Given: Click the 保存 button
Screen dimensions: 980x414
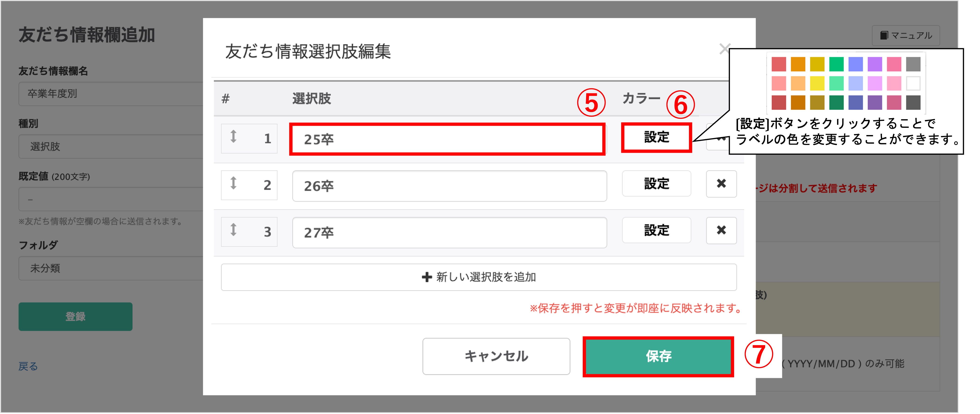Looking at the screenshot, I should [x=658, y=356].
